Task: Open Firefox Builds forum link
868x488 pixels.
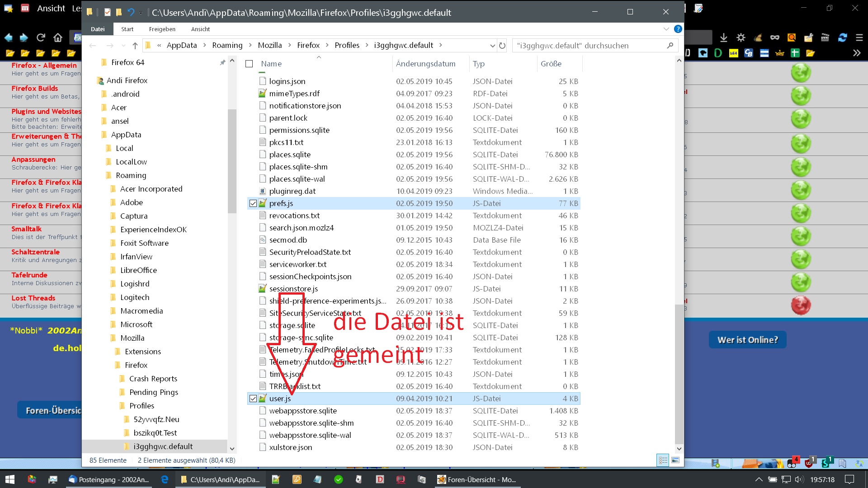Action: point(35,88)
